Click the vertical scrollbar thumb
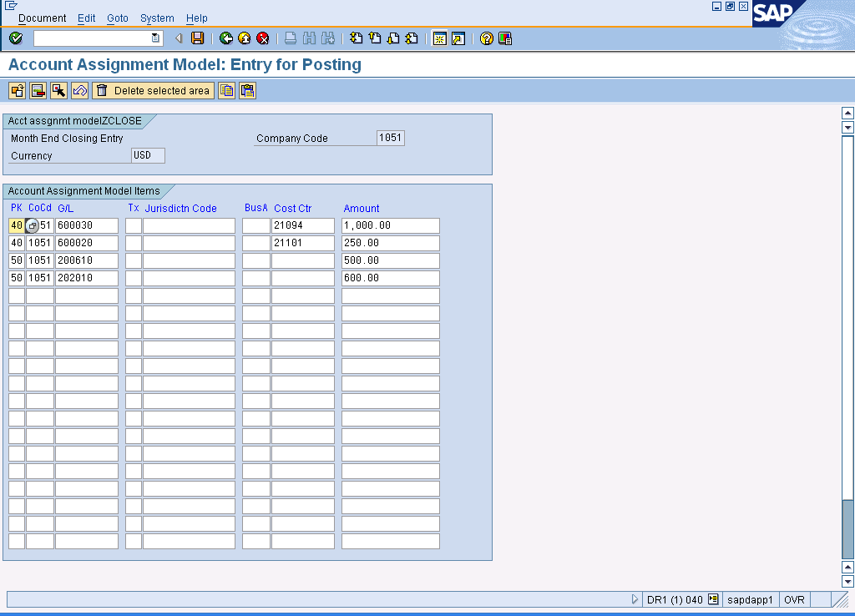855x616 pixels. [x=847, y=529]
